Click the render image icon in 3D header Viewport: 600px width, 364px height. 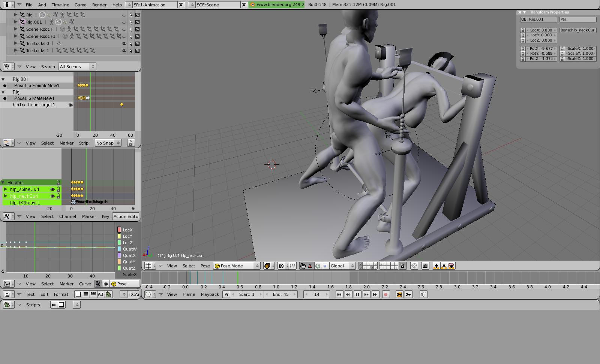click(x=425, y=266)
